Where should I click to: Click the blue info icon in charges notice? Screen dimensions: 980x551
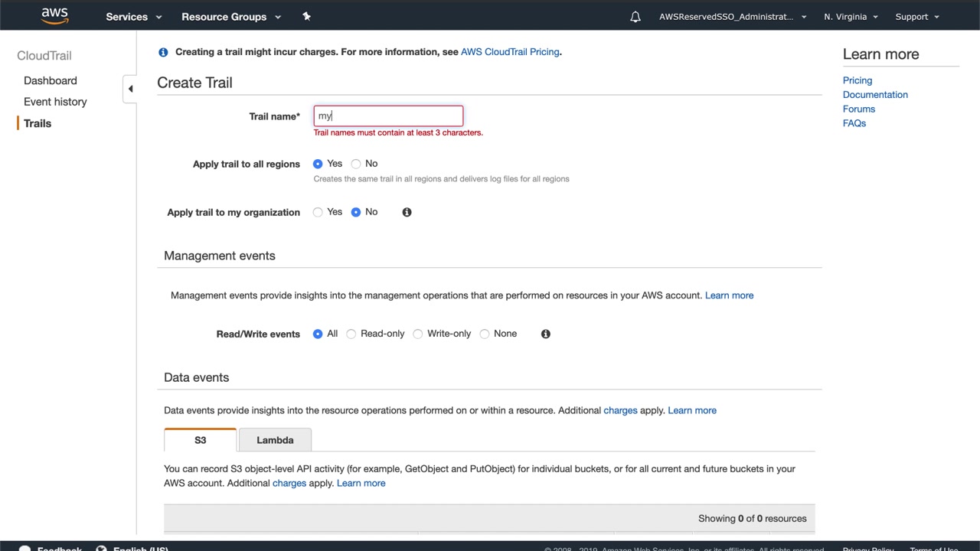(x=163, y=52)
